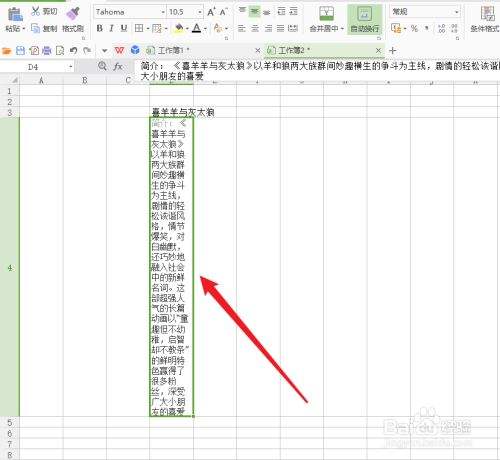Screen dimensions: 500x460
Task: Open the number format (常规) dropdown
Action: (457, 12)
